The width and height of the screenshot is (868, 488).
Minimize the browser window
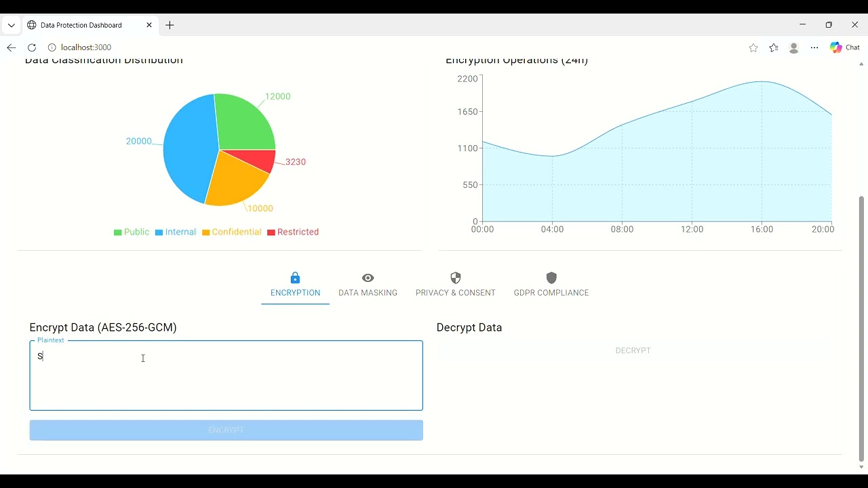pyautogui.click(x=803, y=24)
